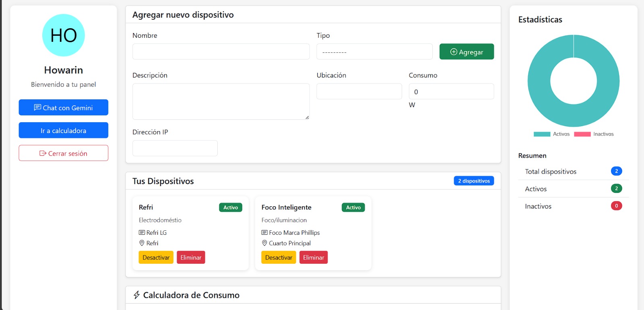Click the logout arrow icon on Cerrar sesión
The width and height of the screenshot is (644, 310).
tap(43, 153)
